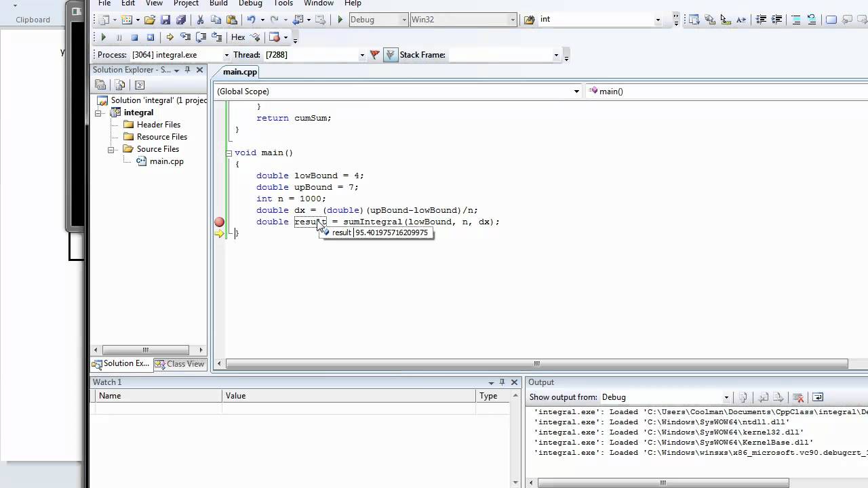Click the Copy icon in the toolbar
868x488 pixels.
pyautogui.click(x=216, y=20)
